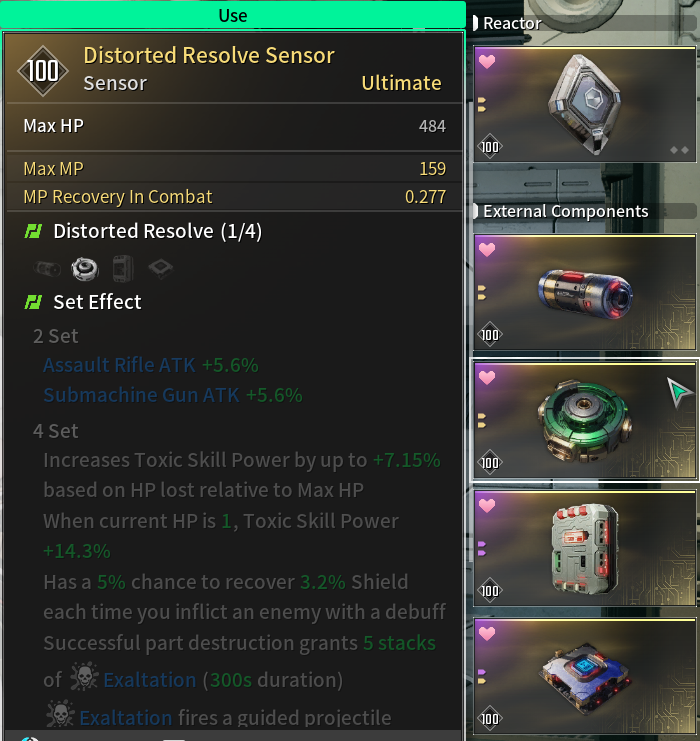Click the green Use button
This screenshot has width=700, height=741.
point(233,15)
